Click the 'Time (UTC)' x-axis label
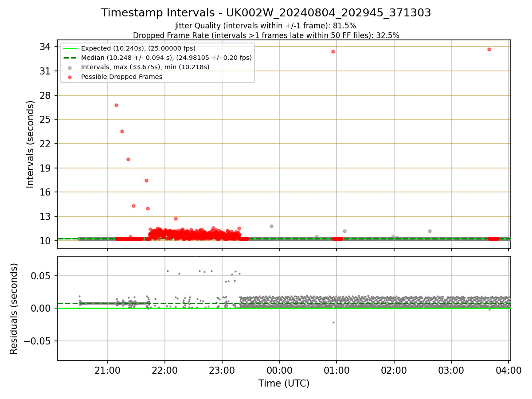Screen dimensions: 532x399 (x=284, y=383)
